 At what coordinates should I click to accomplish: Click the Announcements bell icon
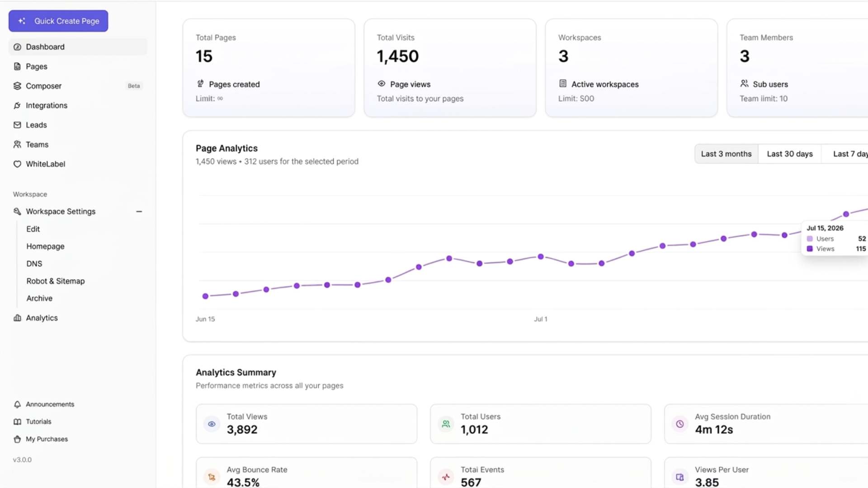click(x=17, y=404)
